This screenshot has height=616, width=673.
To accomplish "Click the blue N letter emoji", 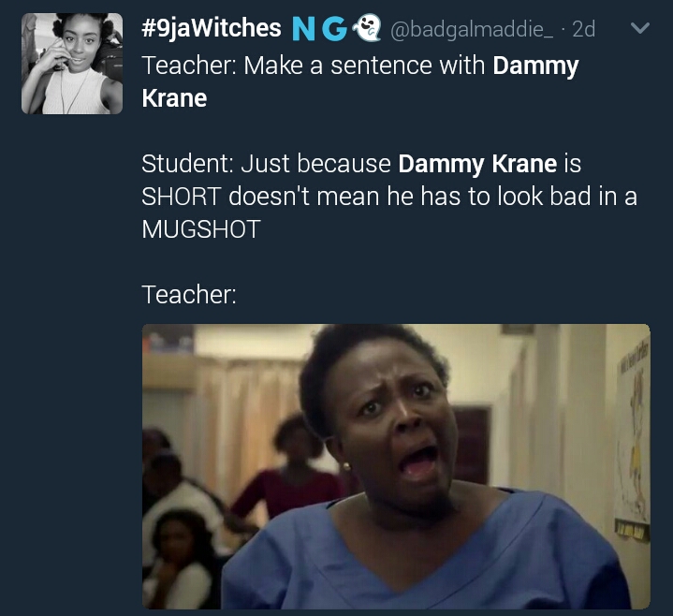I will point(303,29).
